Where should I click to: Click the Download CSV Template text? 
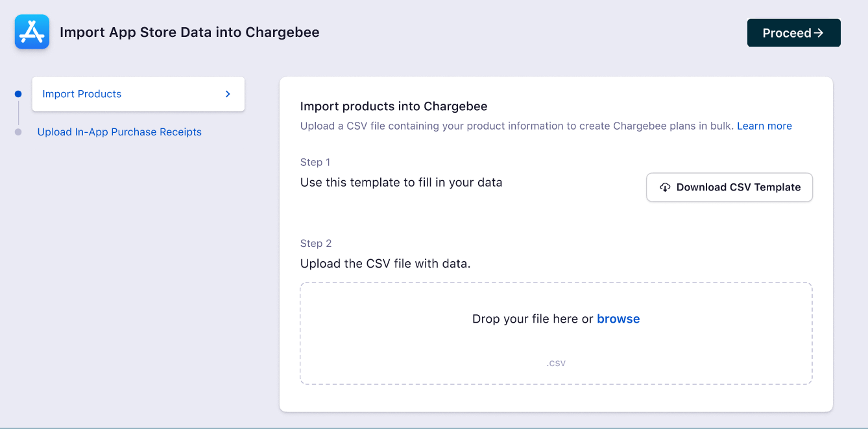738,187
